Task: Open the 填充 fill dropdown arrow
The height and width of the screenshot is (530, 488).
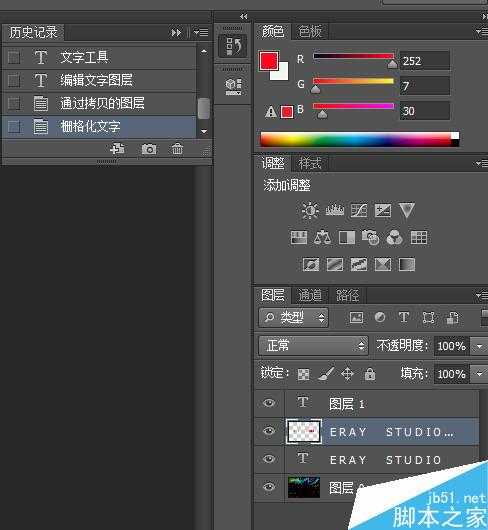Action: click(x=479, y=374)
